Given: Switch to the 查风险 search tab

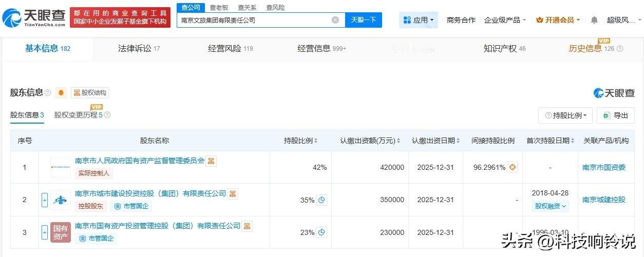Looking at the screenshot, I should pos(275,8).
